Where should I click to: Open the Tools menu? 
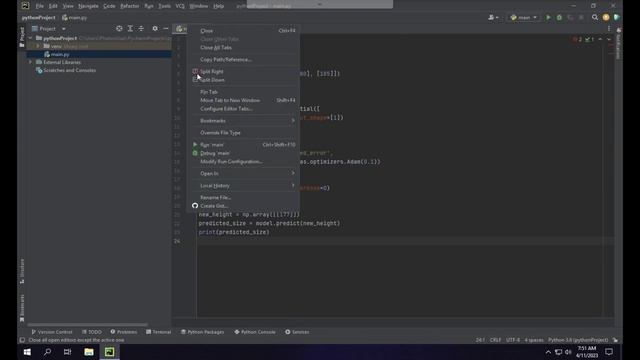(x=164, y=6)
